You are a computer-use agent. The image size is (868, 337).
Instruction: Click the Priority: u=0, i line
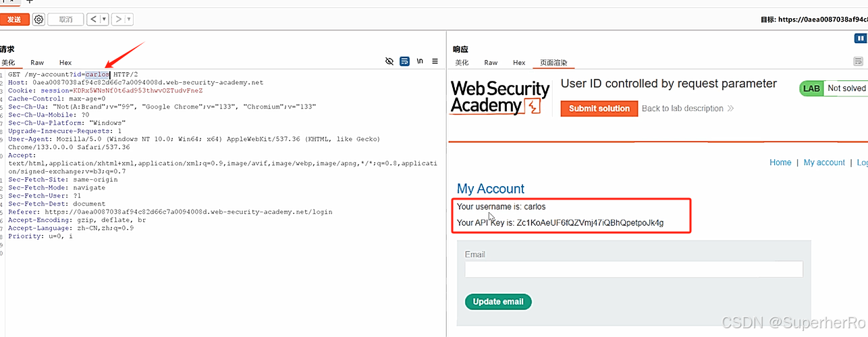[x=40, y=236]
